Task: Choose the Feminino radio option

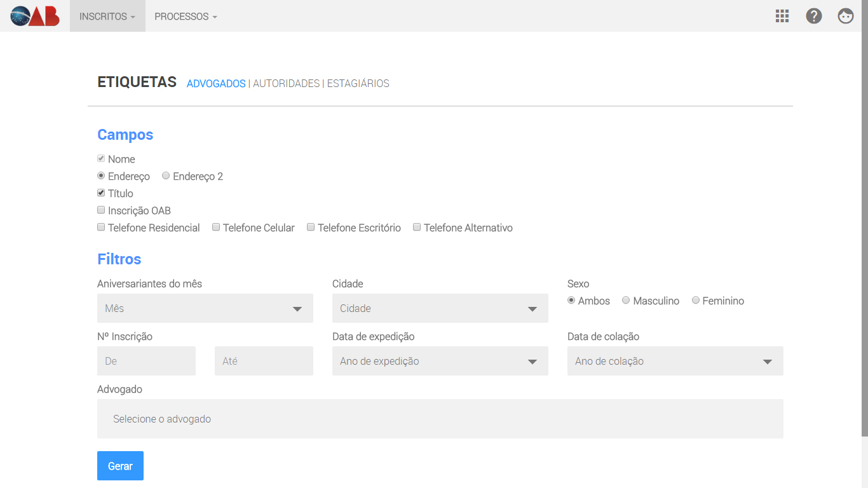Action: tap(696, 301)
